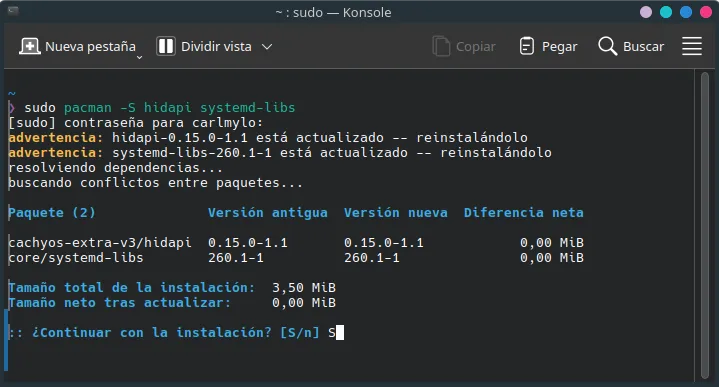Screen dimensions: 719x387
Task: Expand the Nueva pestaña dropdown arrow
Action: coord(139,57)
